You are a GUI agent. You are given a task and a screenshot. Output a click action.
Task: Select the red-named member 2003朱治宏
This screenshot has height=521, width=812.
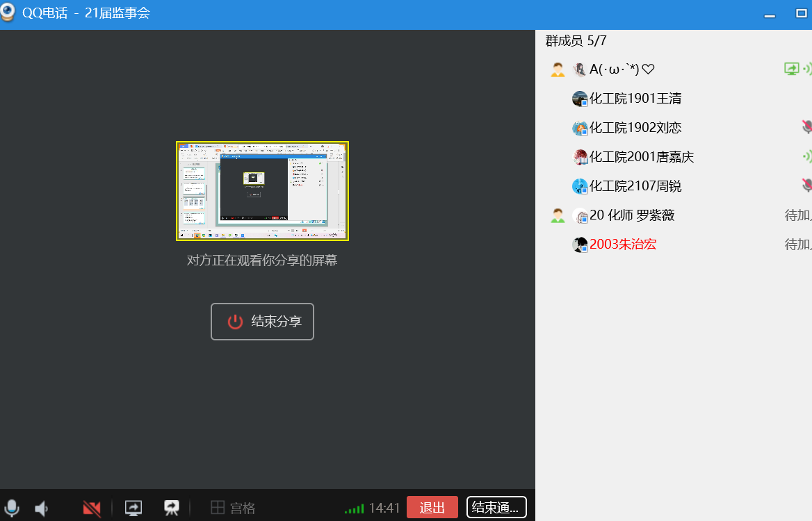tap(622, 245)
